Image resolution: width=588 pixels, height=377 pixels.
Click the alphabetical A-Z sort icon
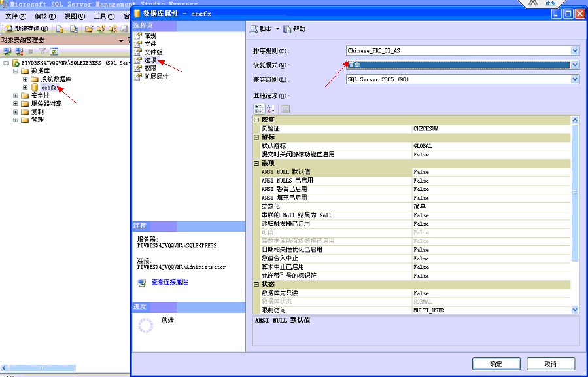coord(271,109)
